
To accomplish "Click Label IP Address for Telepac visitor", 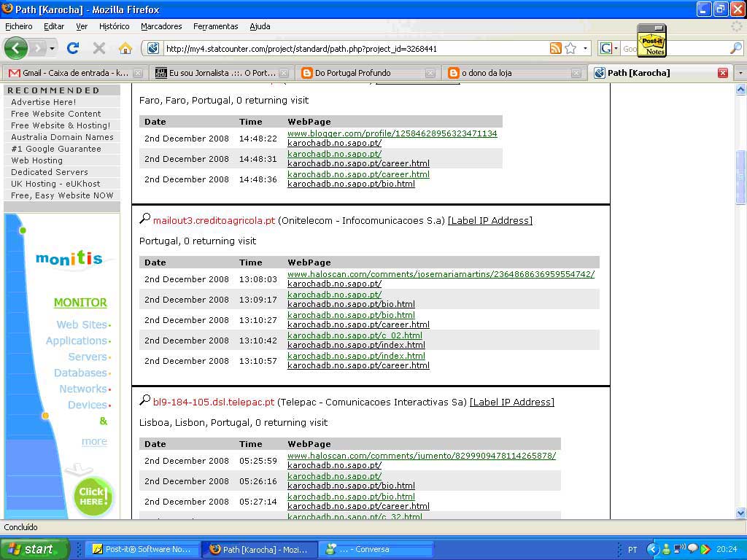I will click(x=511, y=402).
